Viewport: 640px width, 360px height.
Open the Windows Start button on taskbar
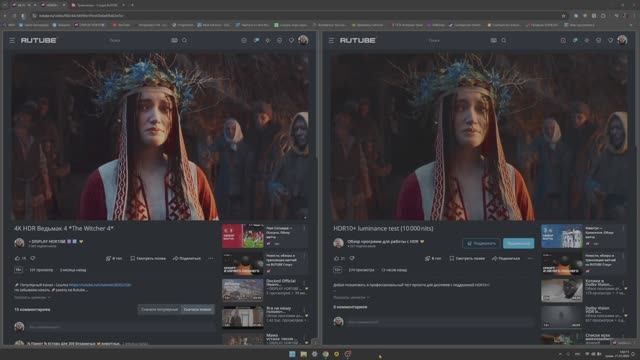pyautogui.click(x=292, y=354)
